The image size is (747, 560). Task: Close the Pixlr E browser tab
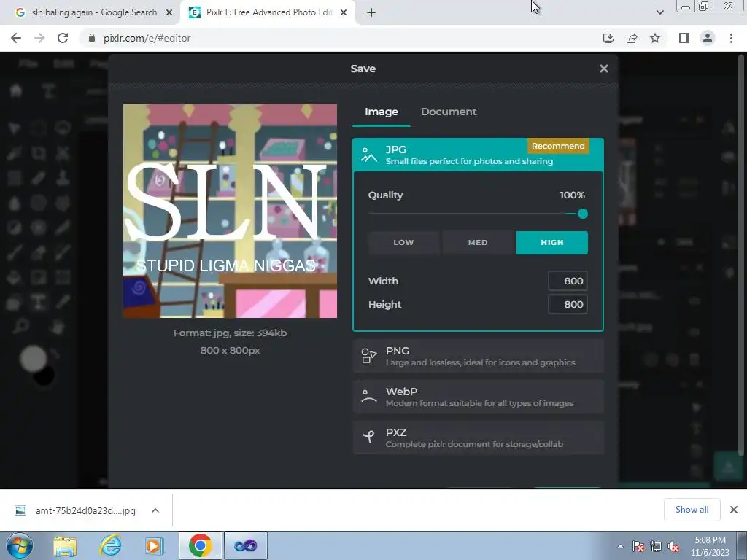pyautogui.click(x=344, y=12)
